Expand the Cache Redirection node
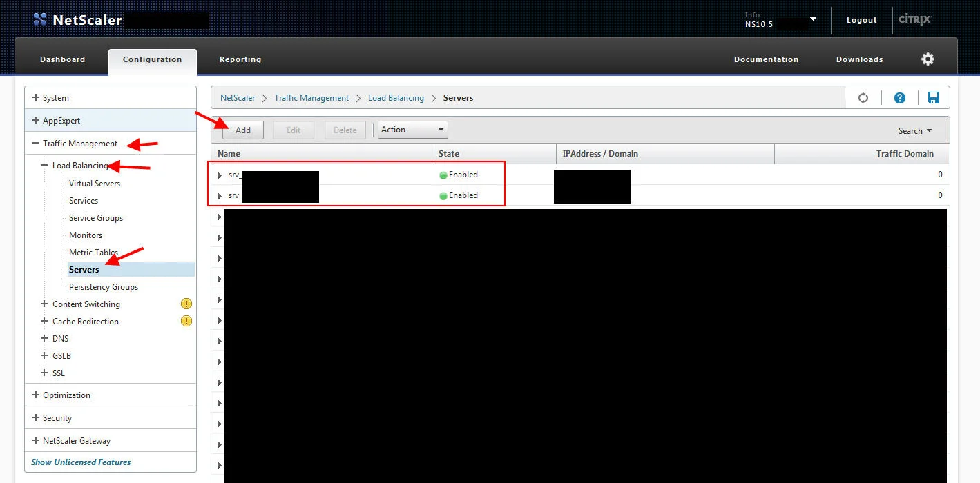The height and width of the screenshot is (483, 980). click(x=45, y=321)
